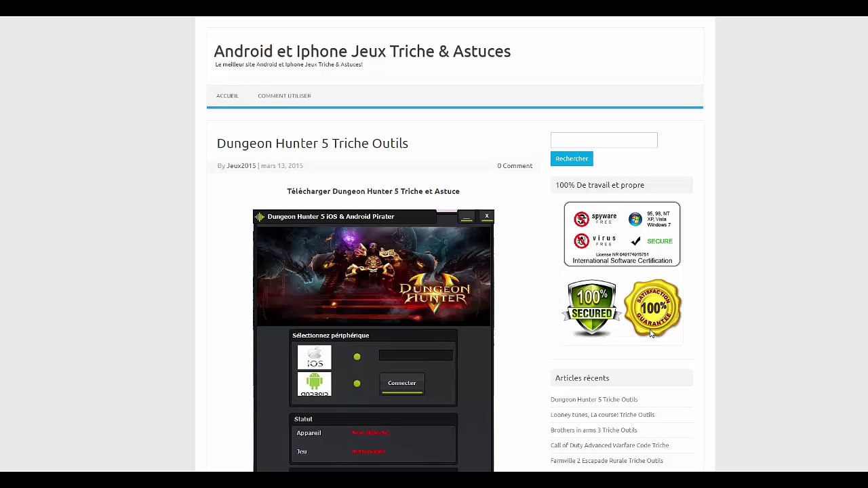Viewport: 868px width, 488px height.
Task: Click the Rechercher button
Action: point(572,159)
